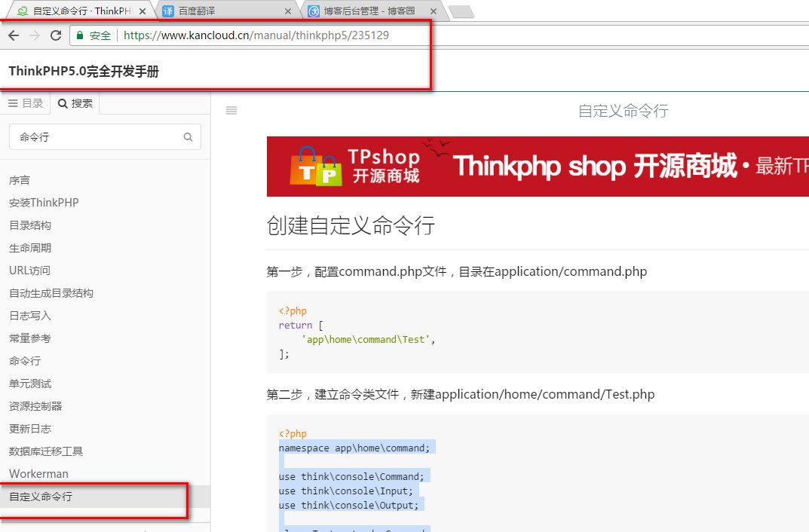
Task: Close the 自定义命令行 ThinkPHP tab
Action: [x=142, y=11]
